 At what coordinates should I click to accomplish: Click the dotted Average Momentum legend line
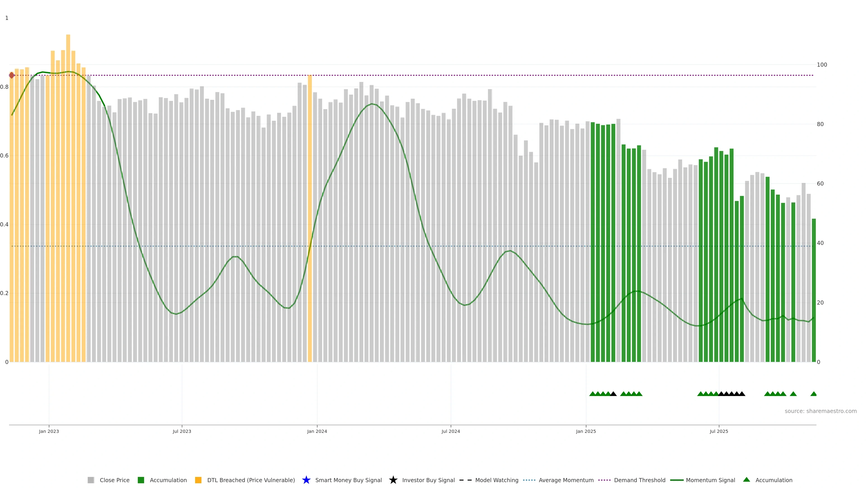tap(529, 480)
